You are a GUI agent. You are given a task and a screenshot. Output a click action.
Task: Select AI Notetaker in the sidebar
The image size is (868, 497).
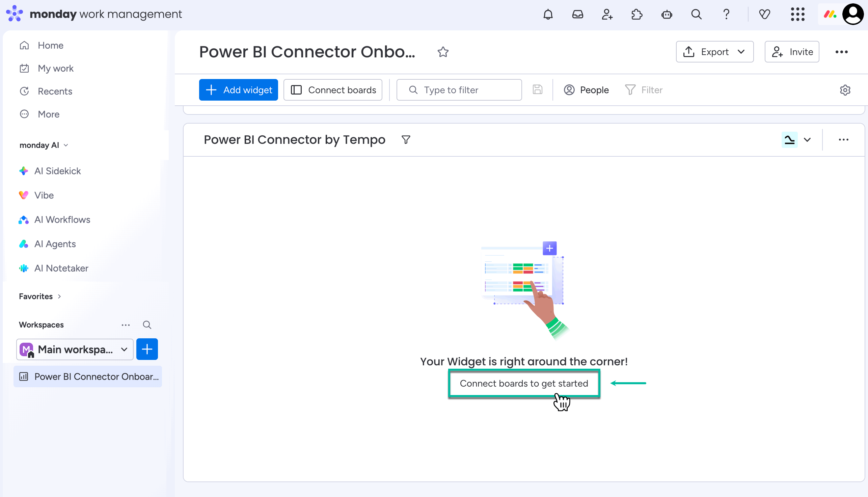[x=61, y=268]
